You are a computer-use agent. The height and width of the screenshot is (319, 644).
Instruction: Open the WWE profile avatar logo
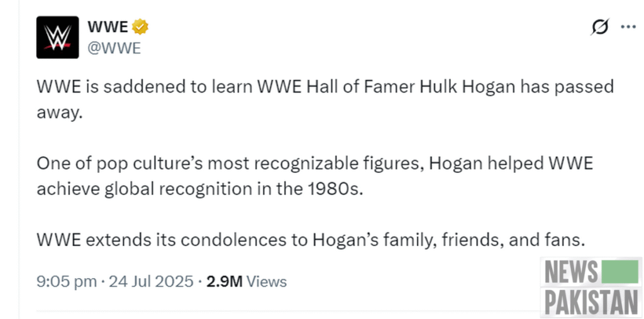(x=57, y=37)
